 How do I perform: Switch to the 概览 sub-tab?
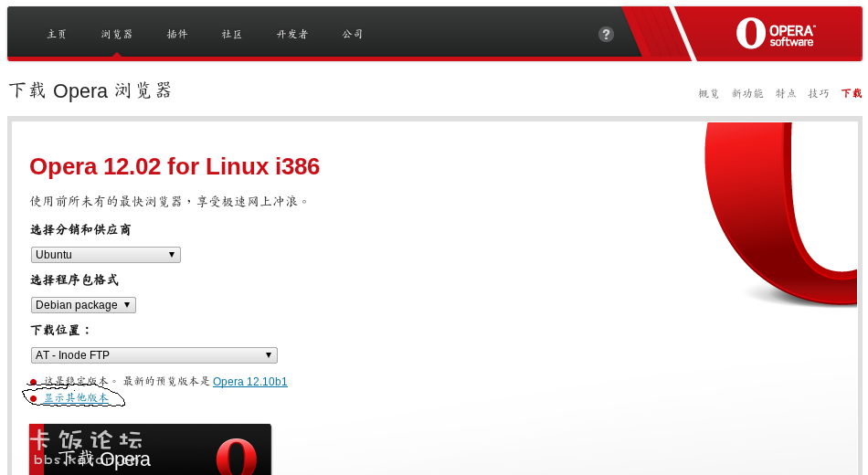pyautogui.click(x=709, y=93)
